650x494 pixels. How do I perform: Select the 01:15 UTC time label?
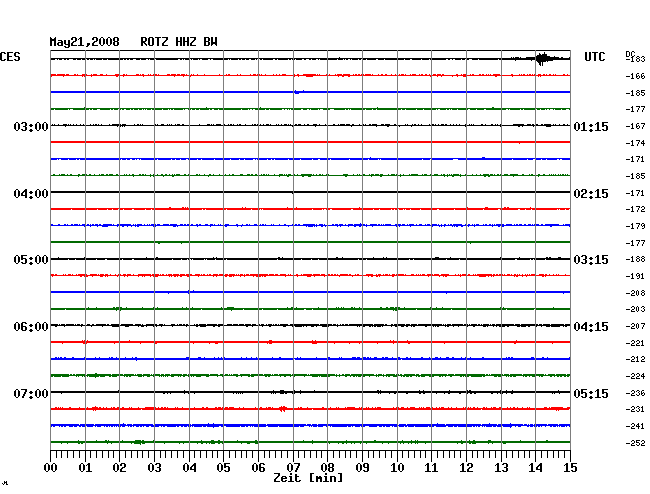[591, 126]
